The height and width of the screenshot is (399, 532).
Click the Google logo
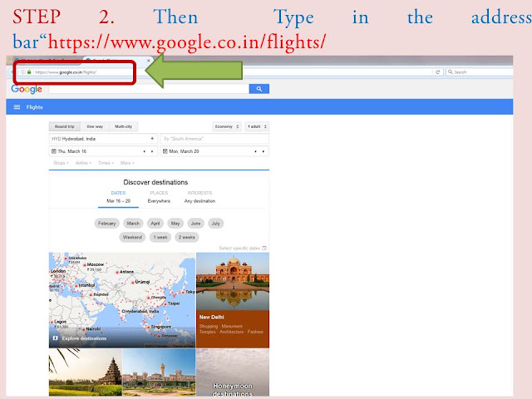click(x=27, y=89)
